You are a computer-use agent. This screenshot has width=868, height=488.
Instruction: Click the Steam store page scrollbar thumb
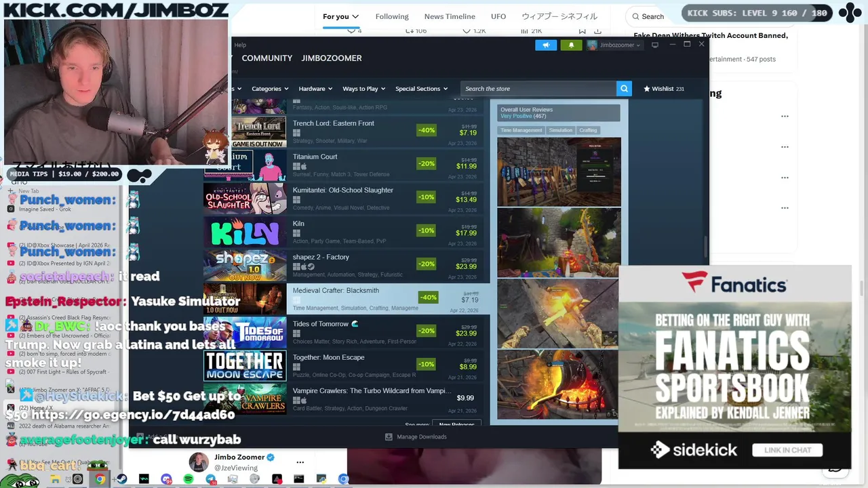point(705,247)
